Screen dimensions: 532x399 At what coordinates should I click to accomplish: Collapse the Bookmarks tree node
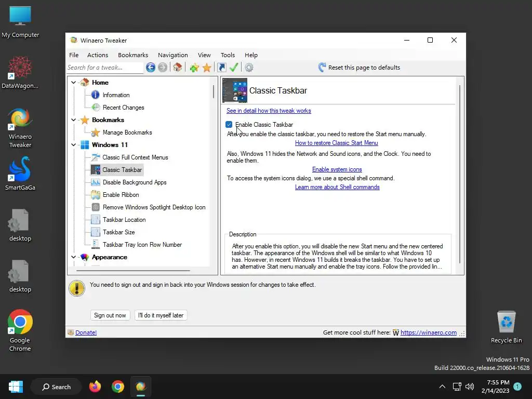[x=74, y=120]
